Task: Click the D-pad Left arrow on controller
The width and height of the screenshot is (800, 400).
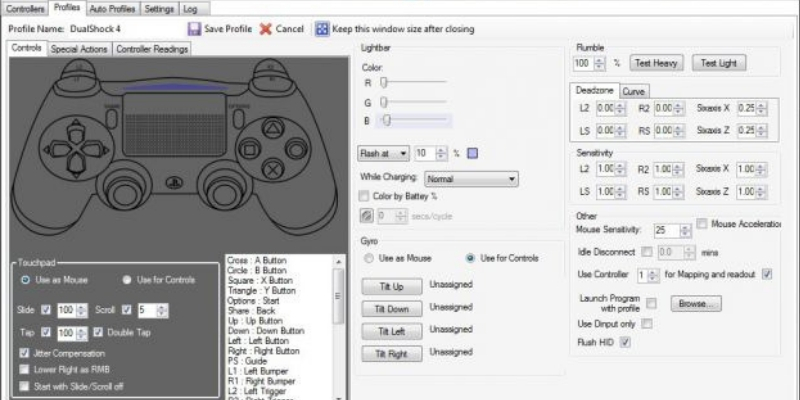Action: [55, 149]
